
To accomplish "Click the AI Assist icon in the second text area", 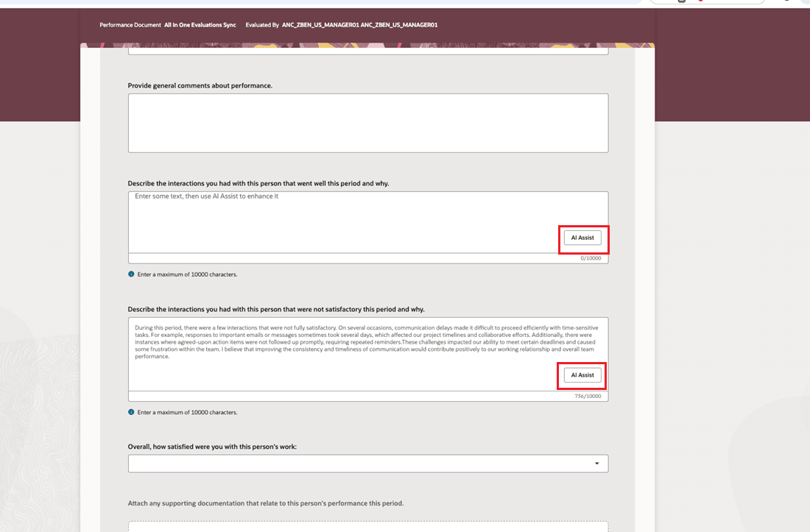I will (582, 375).
